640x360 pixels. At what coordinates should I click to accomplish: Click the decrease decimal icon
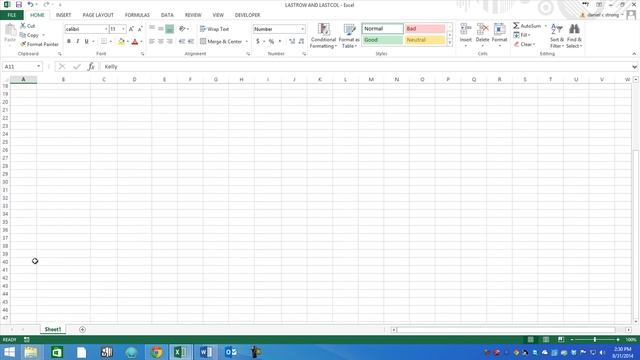[301, 41]
